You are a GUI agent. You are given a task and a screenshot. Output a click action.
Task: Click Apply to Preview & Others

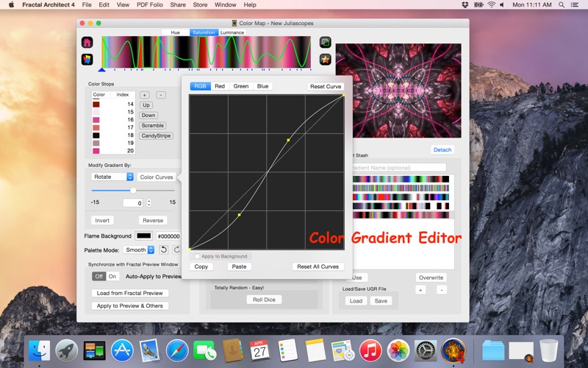click(x=130, y=305)
